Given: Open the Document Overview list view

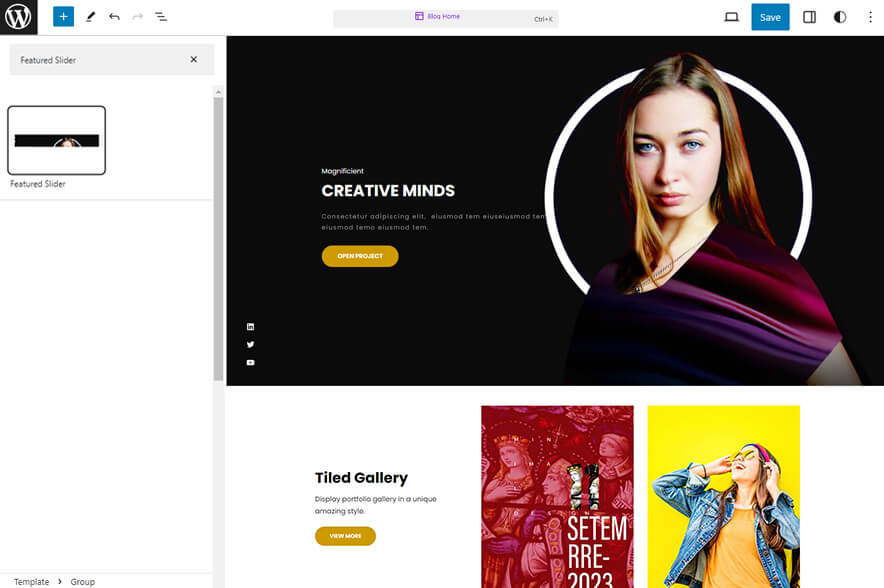Looking at the screenshot, I should (x=161, y=16).
